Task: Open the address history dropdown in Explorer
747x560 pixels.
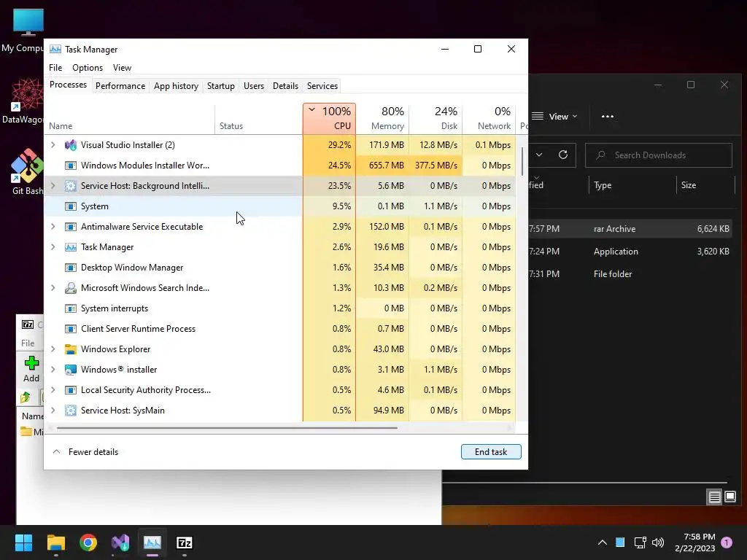Action: point(539,155)
